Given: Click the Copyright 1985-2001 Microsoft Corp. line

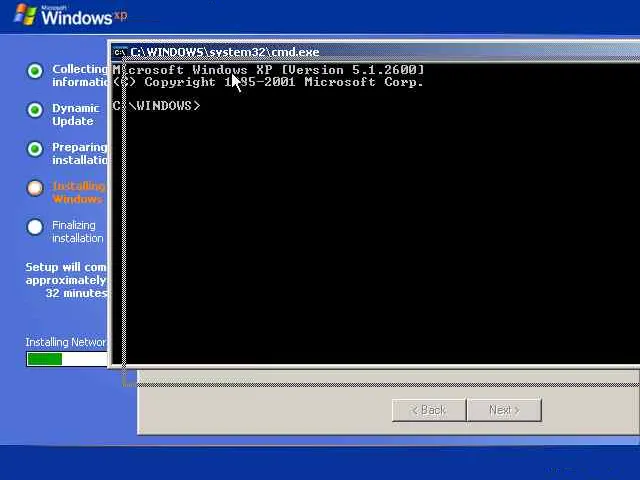Looking at the screenshot, I should [268, 82].
